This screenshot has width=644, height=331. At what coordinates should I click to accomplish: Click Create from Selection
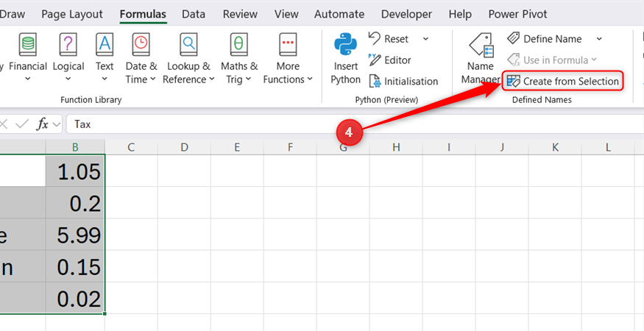(x=563, y=82)
